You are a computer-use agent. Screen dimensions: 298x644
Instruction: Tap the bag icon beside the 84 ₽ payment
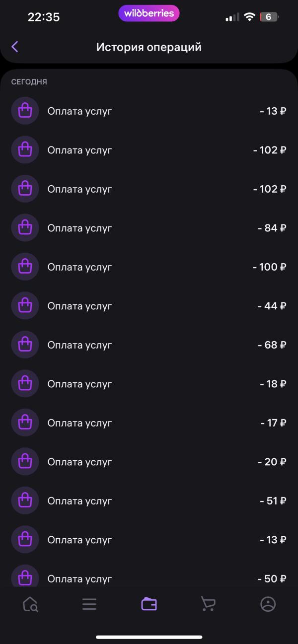(25, 228)
